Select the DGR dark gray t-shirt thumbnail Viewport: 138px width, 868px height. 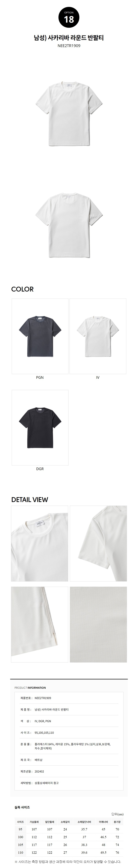click(40, 428)
